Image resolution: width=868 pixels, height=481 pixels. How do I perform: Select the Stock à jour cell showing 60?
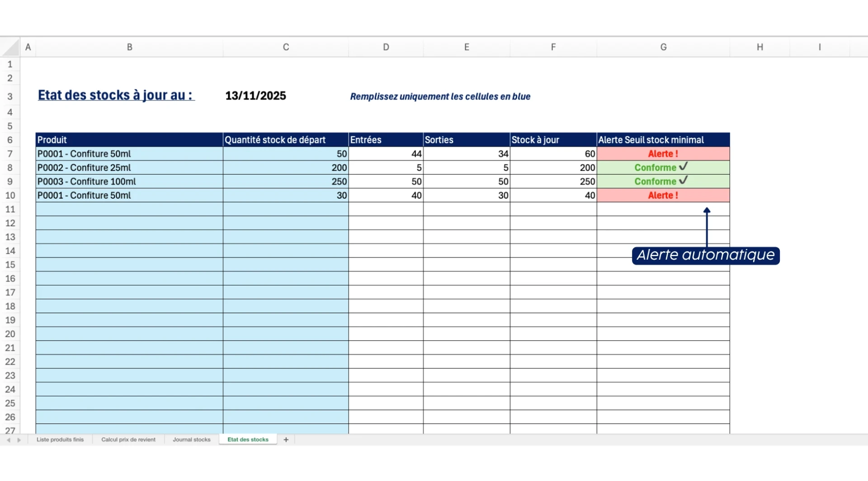[x=553, y=154]
